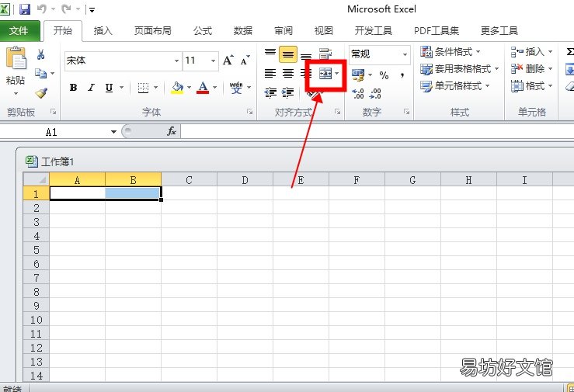The height and width of the screenshot is (392, 574).
Task: Toggle bold formatting
Action: pos(73,88)
